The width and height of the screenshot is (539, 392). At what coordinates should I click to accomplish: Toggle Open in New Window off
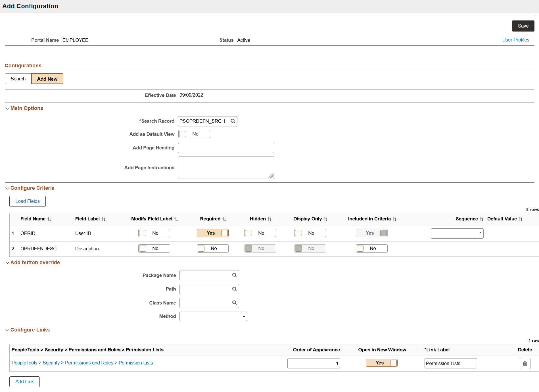(x=381, y=363)
